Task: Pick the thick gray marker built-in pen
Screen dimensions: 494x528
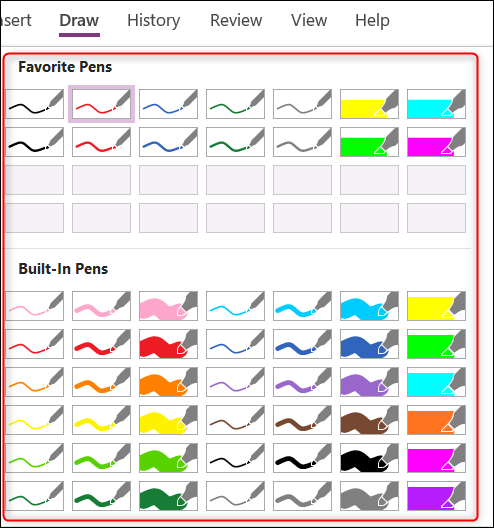Action: coord(369,496)
